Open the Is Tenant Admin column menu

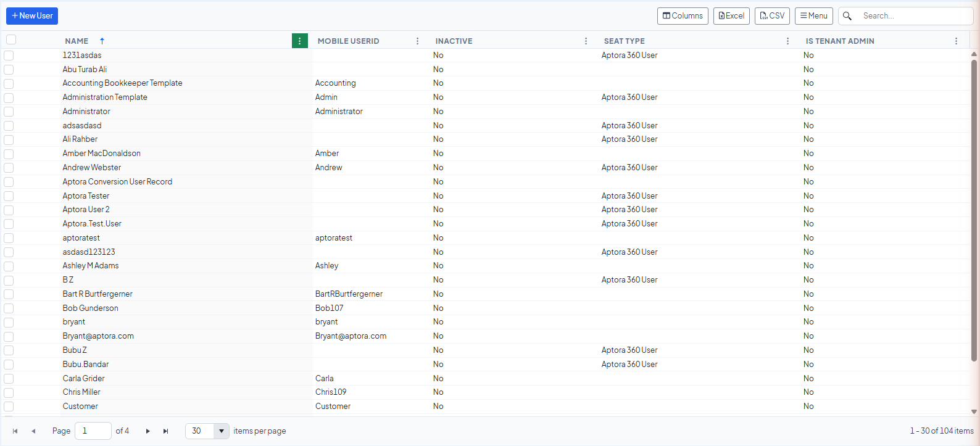click(x=957, y=41)
